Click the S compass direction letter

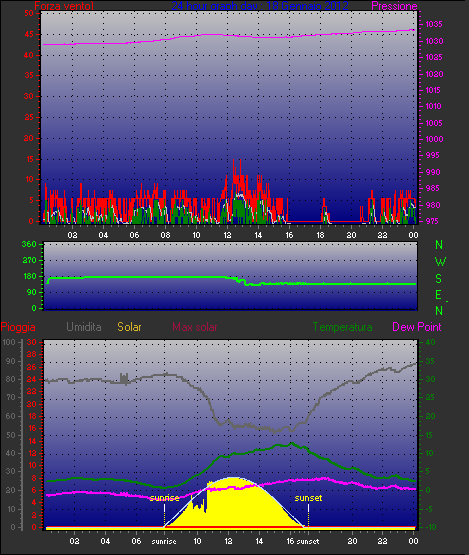click(x=439, y=279)
